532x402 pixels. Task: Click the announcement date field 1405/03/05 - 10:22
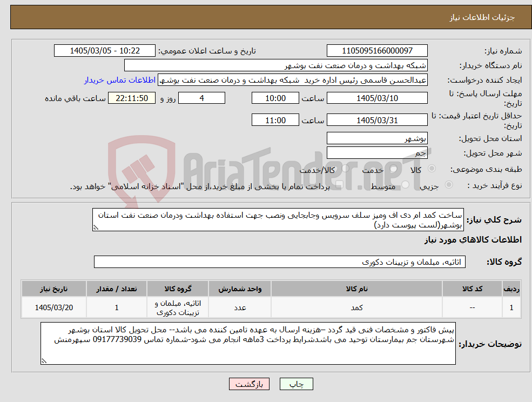[x=104, y=51]
